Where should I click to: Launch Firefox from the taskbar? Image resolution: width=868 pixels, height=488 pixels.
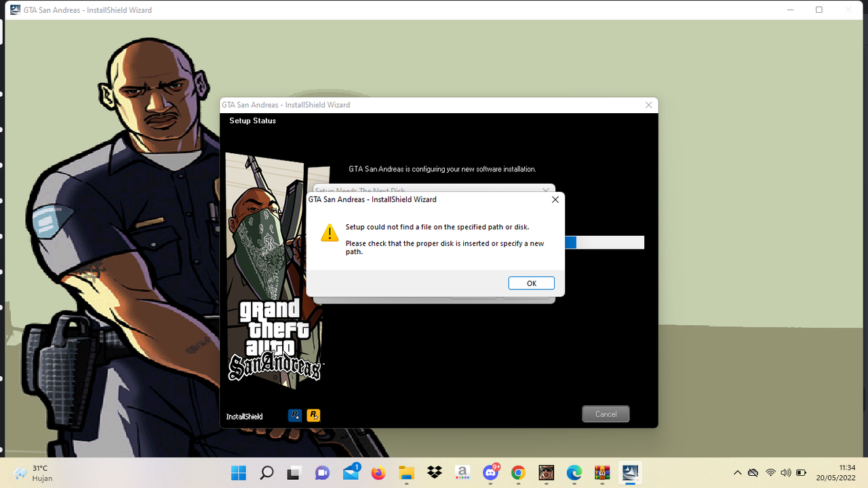tap(378, 472)
